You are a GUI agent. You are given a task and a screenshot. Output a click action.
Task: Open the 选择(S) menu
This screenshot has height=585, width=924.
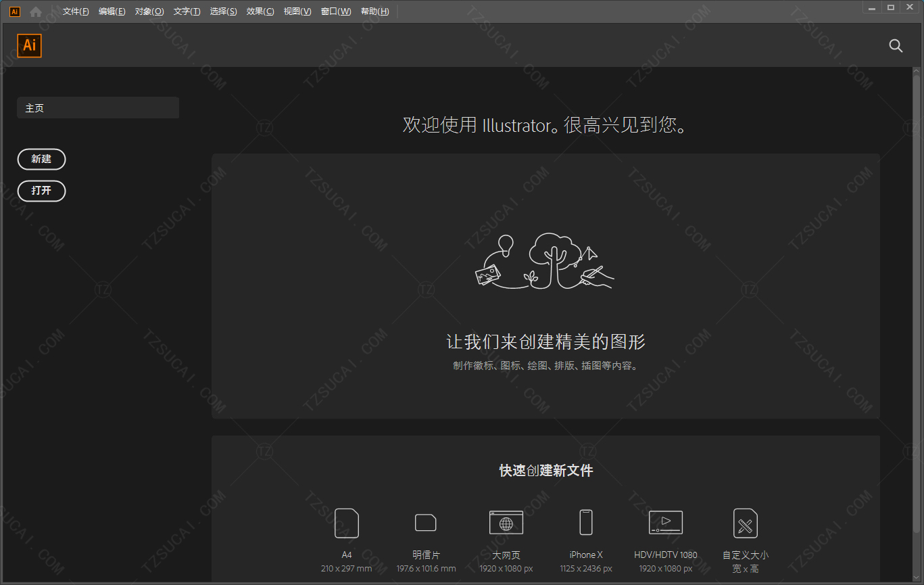(x=223, y=11)
